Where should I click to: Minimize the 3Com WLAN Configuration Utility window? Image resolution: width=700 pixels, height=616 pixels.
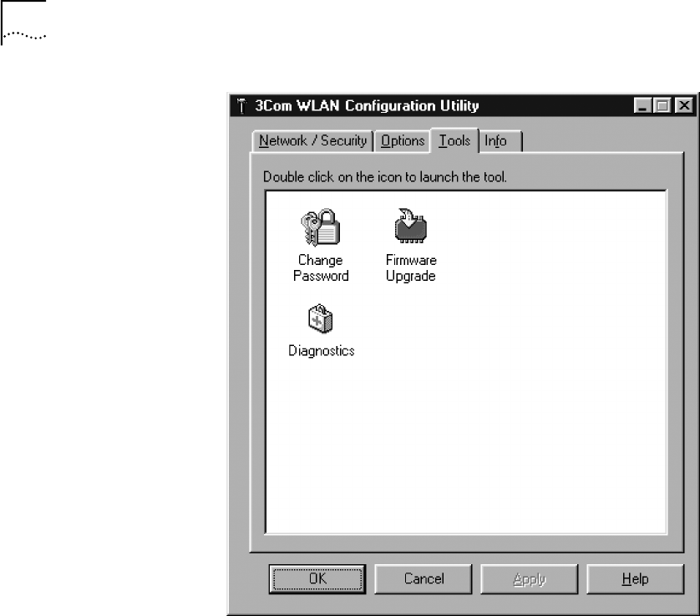(x=642, y=106)
